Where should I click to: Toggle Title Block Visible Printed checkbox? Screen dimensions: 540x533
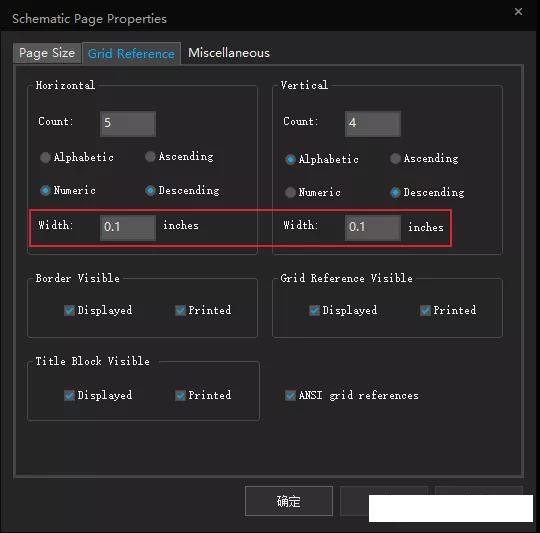click(x=180, y=395)
